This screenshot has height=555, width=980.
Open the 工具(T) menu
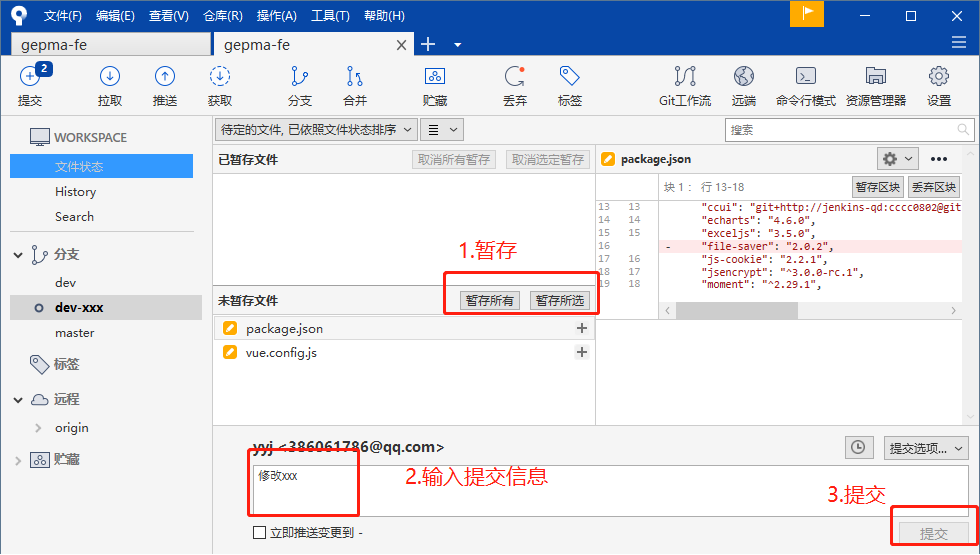click(330, 16)
